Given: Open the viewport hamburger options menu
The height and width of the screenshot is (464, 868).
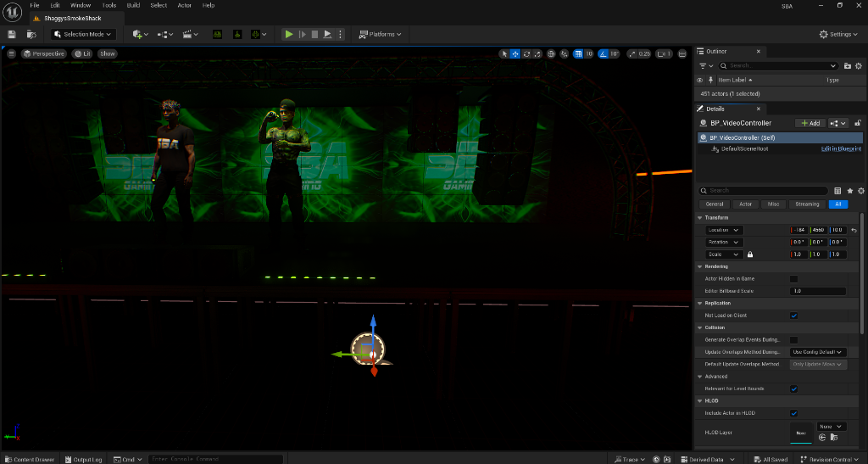Looking at the screenshot, I should tap(11, 53).
